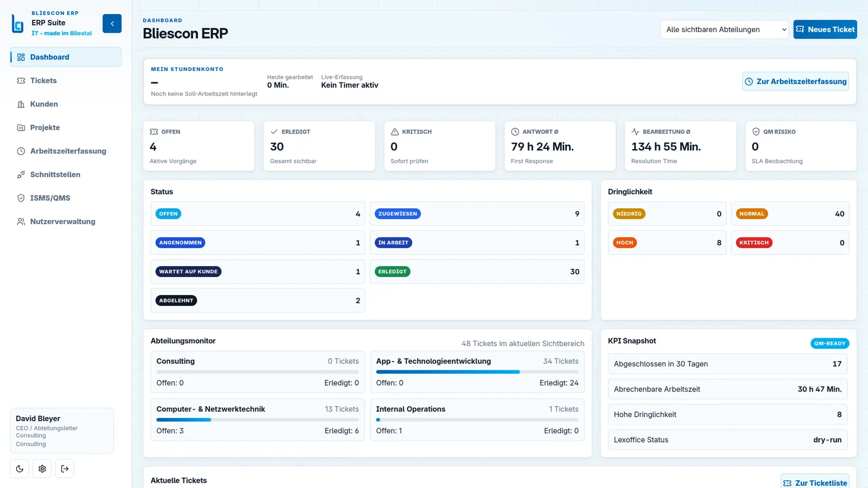Screen dimensions: 868x488
Task: Select the ZUGEWIESEN status row
Action: 477,214
